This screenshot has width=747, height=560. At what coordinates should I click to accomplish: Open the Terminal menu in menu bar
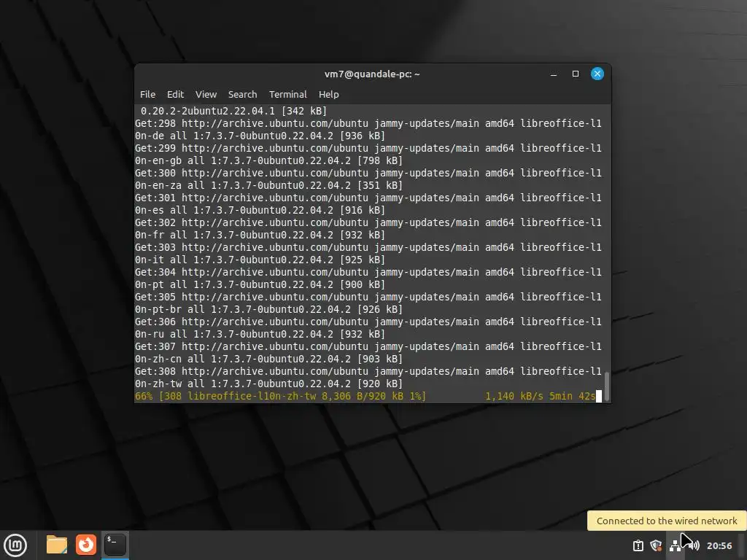click(287, 94)
